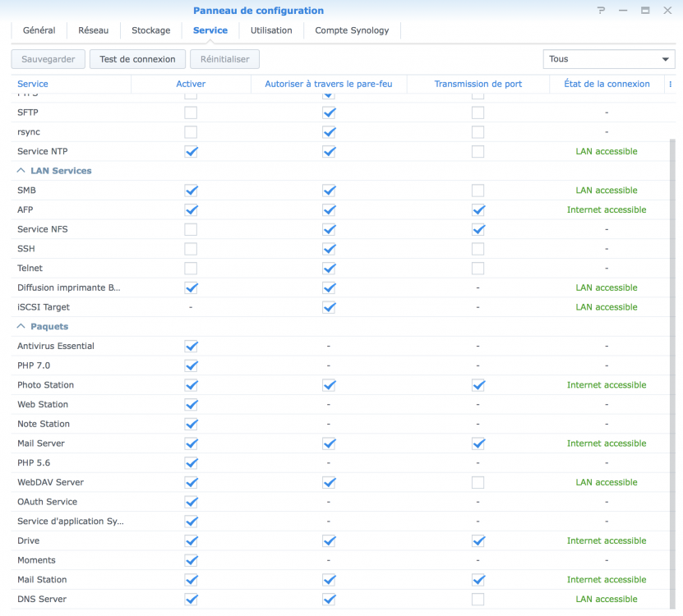This screenshot has height=616, width=683.
Task: Sort by the Service column header
Action: pos(33,84)
